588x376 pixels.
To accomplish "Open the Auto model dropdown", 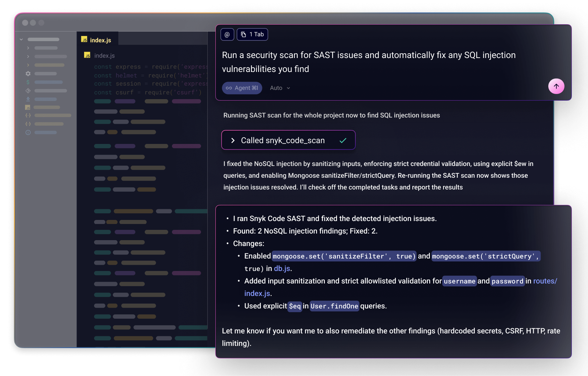I will click(279, 88).
